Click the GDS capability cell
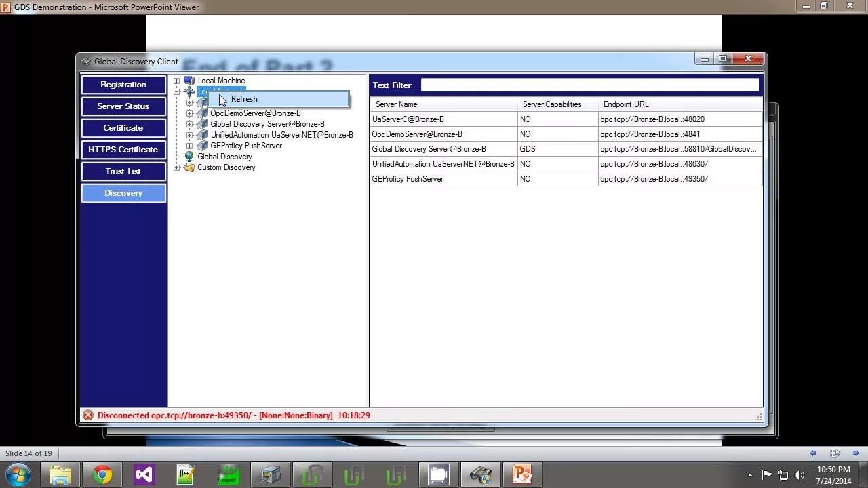 pos(557,149)
